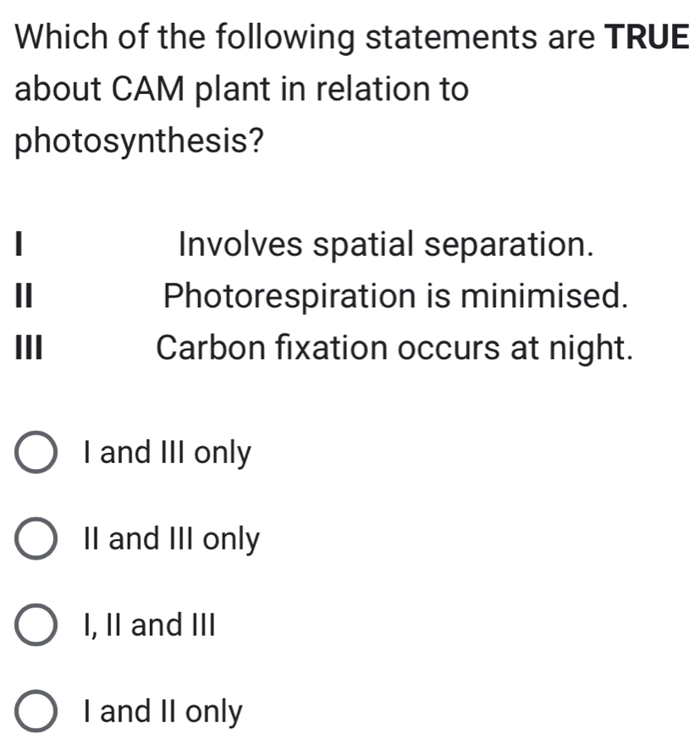Click the answer text 'I and III only'
The image size is (700, 745).
pos(167,452)
